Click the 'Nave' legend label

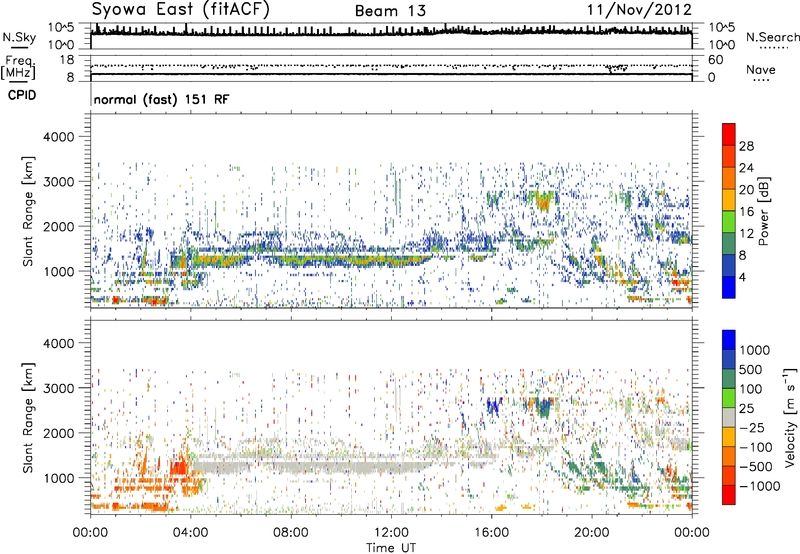point(761,69)
